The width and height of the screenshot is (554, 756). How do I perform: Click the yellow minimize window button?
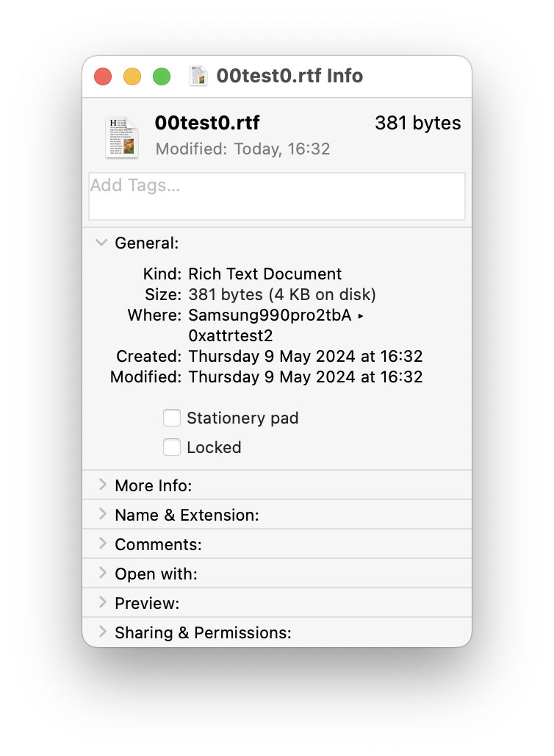(132, 76)
